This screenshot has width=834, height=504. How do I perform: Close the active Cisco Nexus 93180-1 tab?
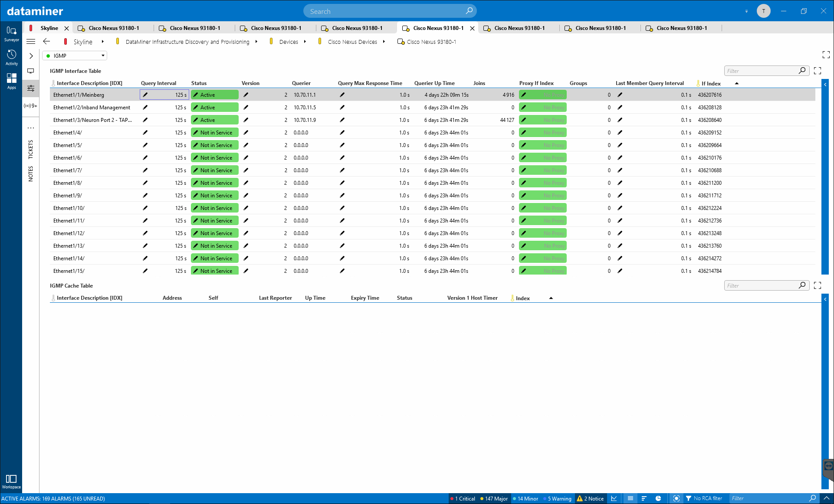[x=472, y=28]
